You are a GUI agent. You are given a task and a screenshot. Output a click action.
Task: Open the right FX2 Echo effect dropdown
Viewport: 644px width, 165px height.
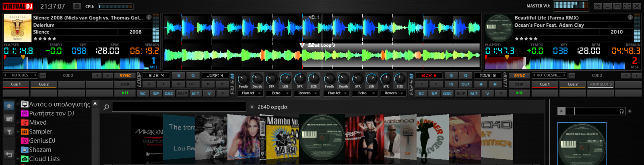coord(365,93)
